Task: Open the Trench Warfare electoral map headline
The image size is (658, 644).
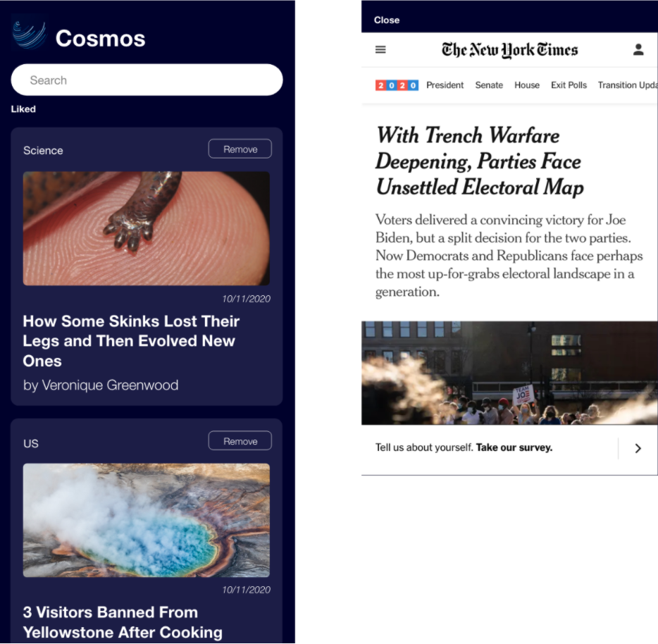Action: point(479,161)
